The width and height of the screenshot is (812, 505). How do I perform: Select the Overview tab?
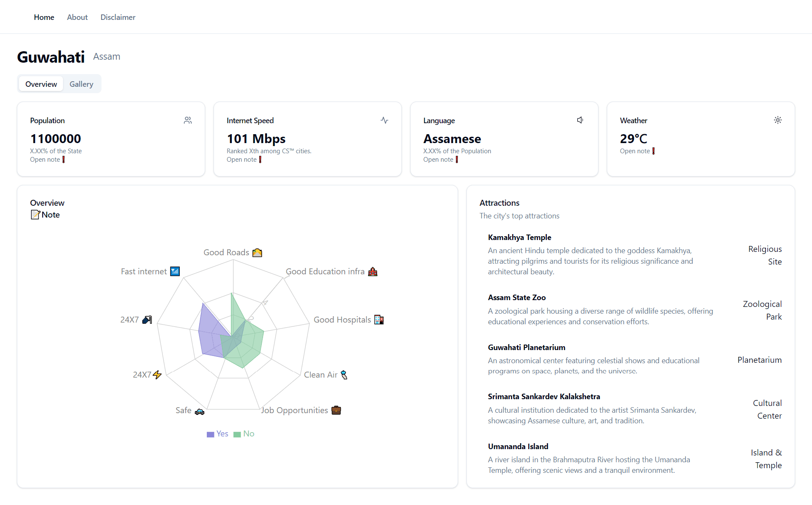(x=41, y=84)
